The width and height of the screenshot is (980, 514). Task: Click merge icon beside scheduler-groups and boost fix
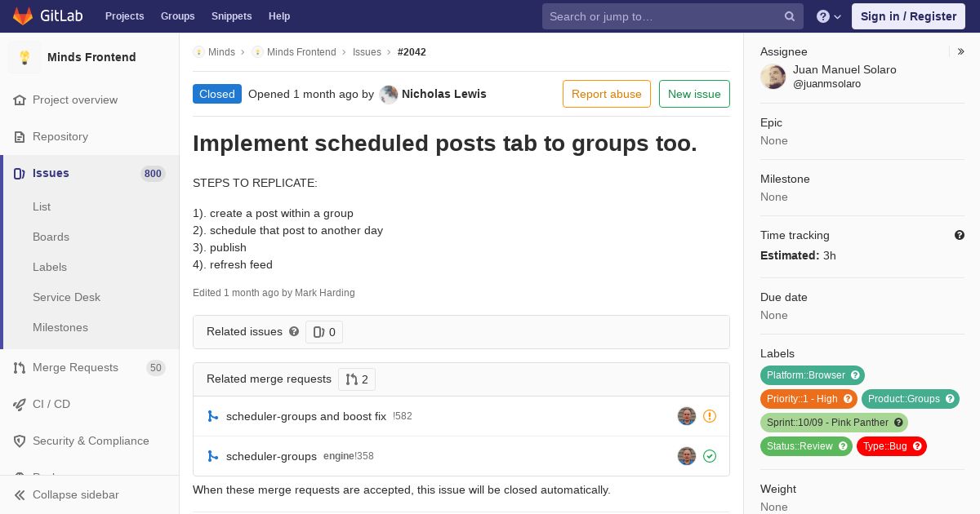coord(213,416)
